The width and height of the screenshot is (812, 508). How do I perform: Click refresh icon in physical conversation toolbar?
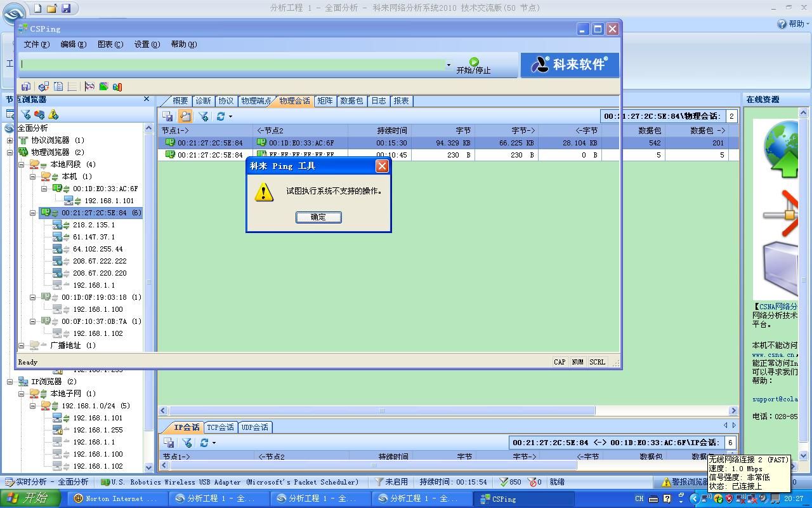(x=220, y=116)
